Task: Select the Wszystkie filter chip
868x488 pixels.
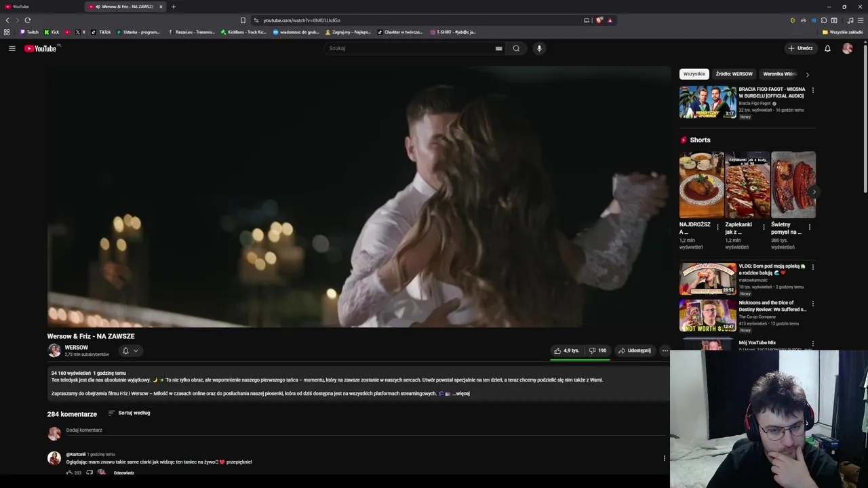Action: point(694,74)
